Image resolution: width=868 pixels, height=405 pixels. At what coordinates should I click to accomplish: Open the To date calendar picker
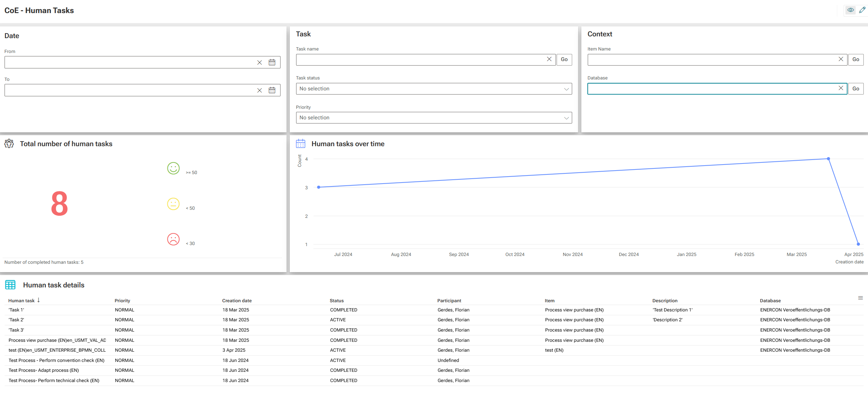[x=272, y=90]
